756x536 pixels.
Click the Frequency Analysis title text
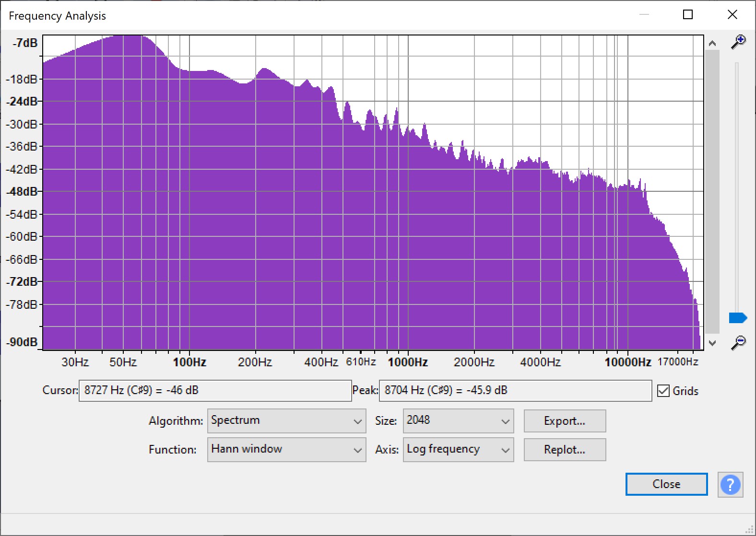pos(57,16)
